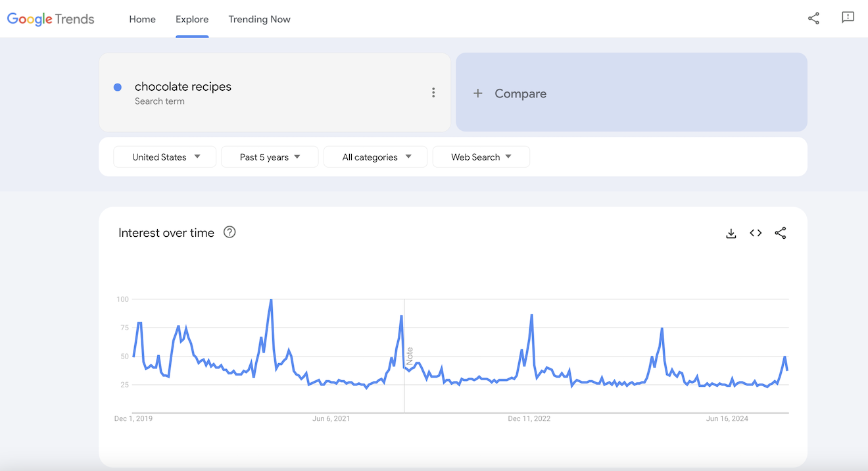
Task: Open the United States region dropdown
Action: [x=165, y=157]
